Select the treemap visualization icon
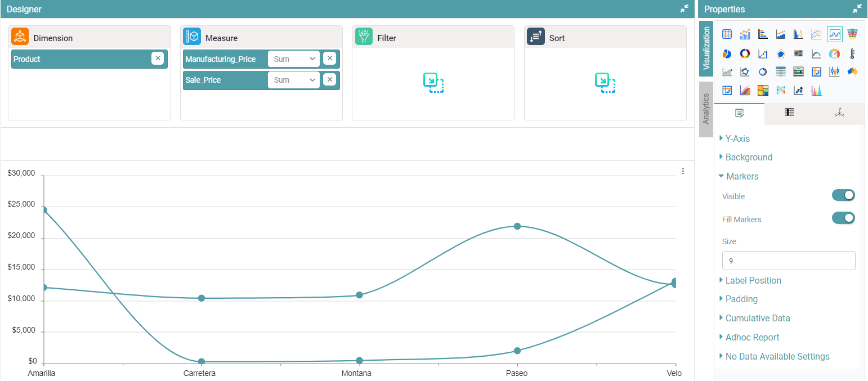The image size is (868, 381). pyautogui.click(x=763, y=90)
